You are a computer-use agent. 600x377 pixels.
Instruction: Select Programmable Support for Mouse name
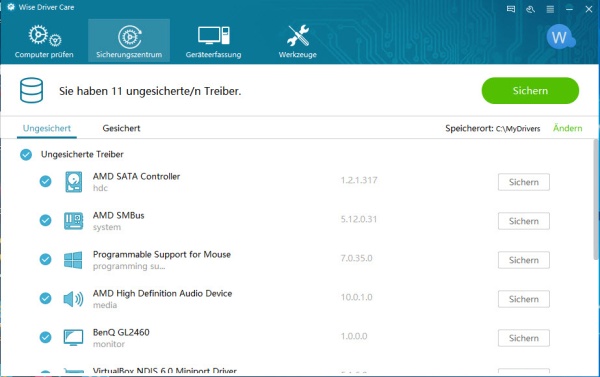[162, 255]
